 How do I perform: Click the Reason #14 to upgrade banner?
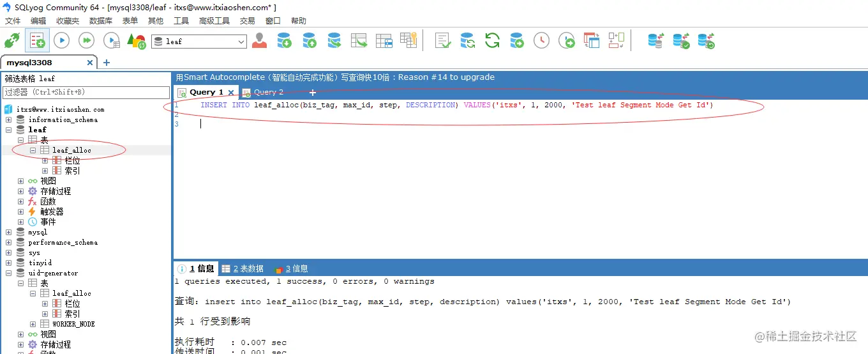[x=335, y=77]
